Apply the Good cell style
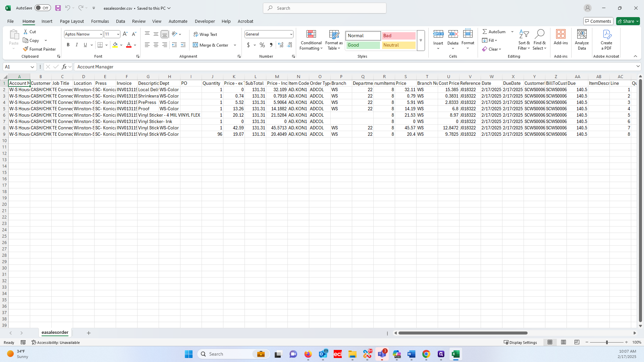644x362 pixels. click(363, 45)
